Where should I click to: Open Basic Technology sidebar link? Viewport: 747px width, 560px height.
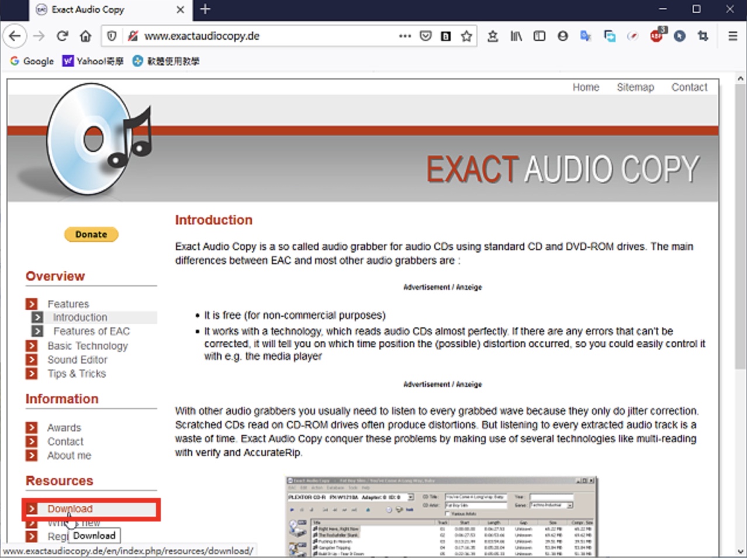[88, 346]
